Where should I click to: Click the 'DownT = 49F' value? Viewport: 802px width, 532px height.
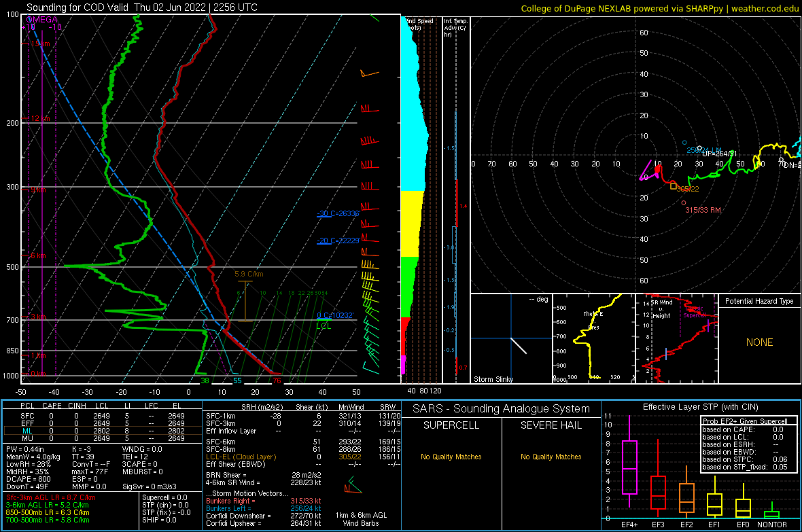tap(27, 486)
